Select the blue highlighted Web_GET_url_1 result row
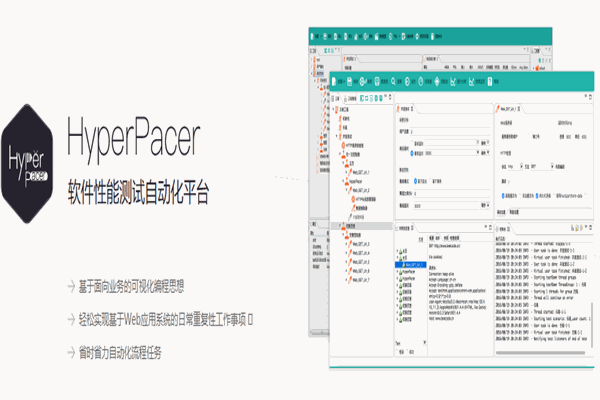600x400 pixels. tap(411, 264)
